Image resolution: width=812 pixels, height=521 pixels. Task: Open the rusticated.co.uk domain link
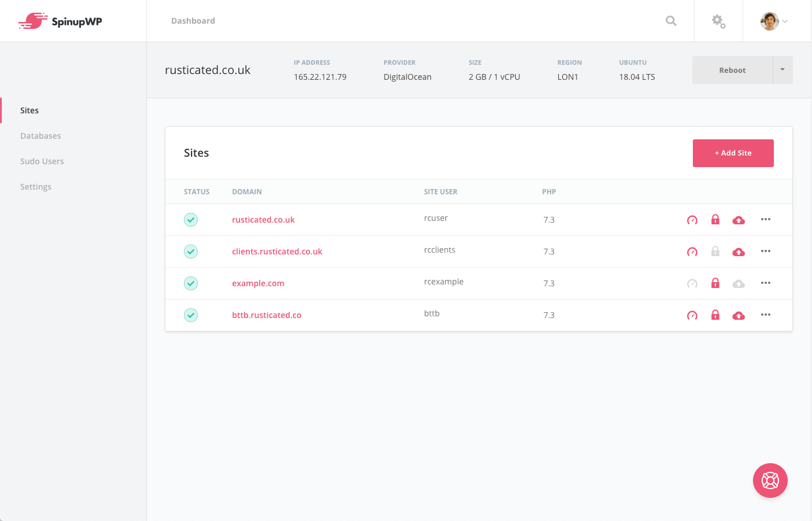pos(263,220)
